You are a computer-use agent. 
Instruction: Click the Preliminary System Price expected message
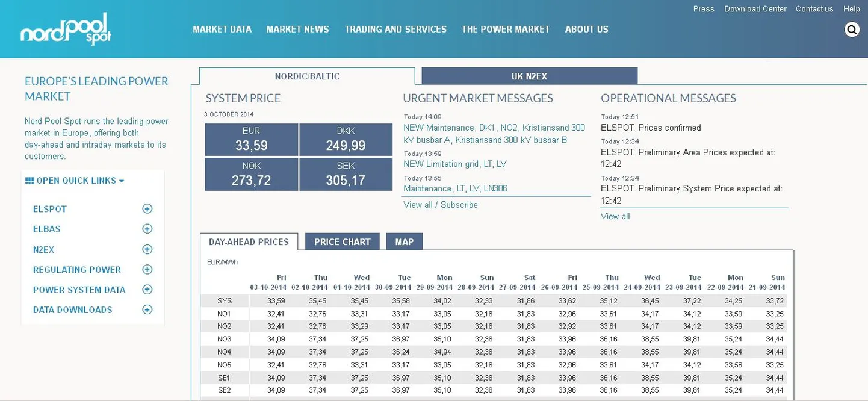(692, 194)
